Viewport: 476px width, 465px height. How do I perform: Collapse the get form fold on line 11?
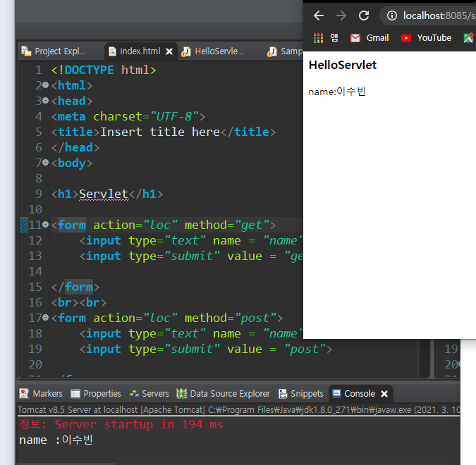[x=45, y=225]
